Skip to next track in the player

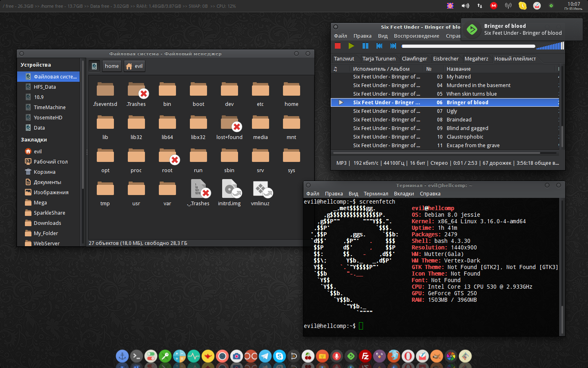[393, 46]
